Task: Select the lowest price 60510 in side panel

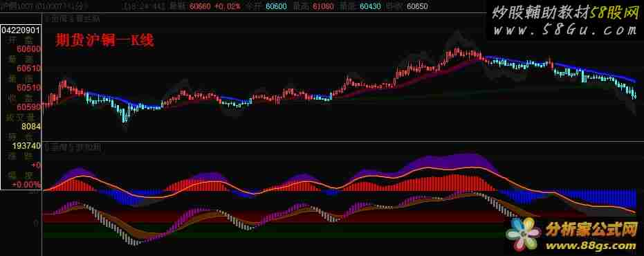Action: tap(28, 88)
